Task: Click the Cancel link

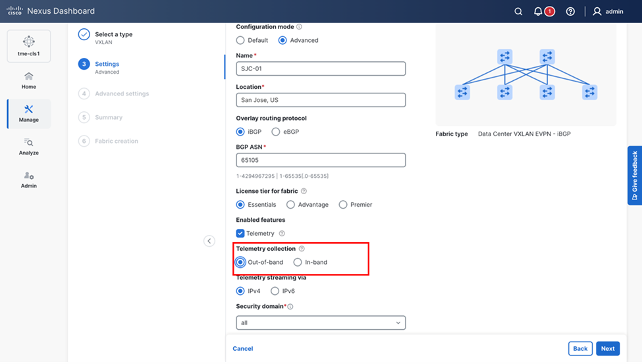Action: click(243, 349)
